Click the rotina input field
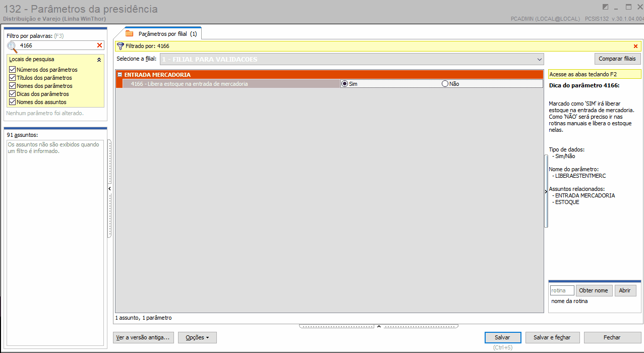This screenshot has height=353, width=644. click(x=562, y=290)
